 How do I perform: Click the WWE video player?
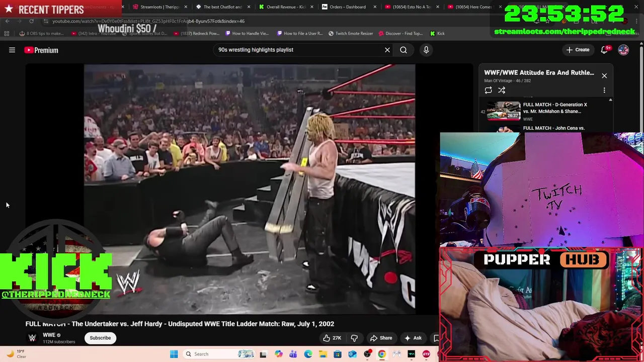(250, 189)
